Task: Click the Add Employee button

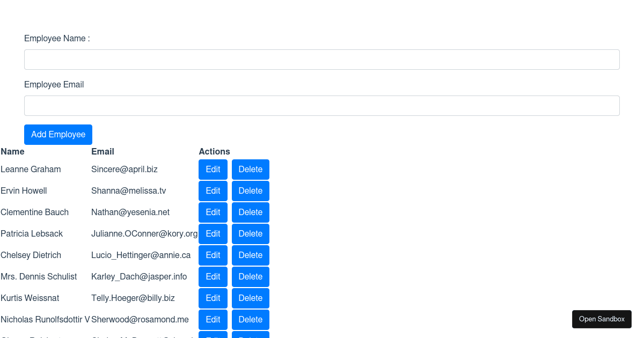Action: pos(58,134)
